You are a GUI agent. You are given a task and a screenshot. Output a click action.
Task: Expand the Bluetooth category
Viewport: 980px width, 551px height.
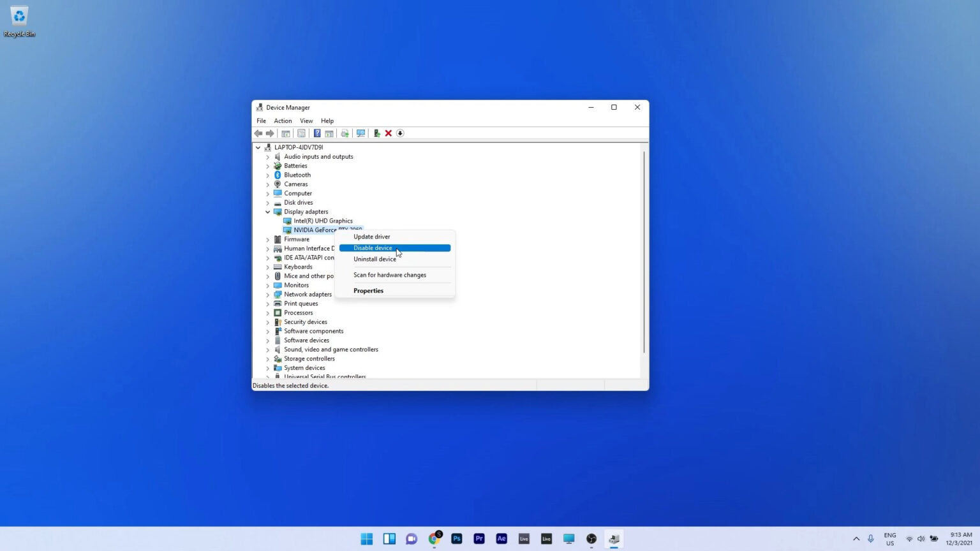268,175
